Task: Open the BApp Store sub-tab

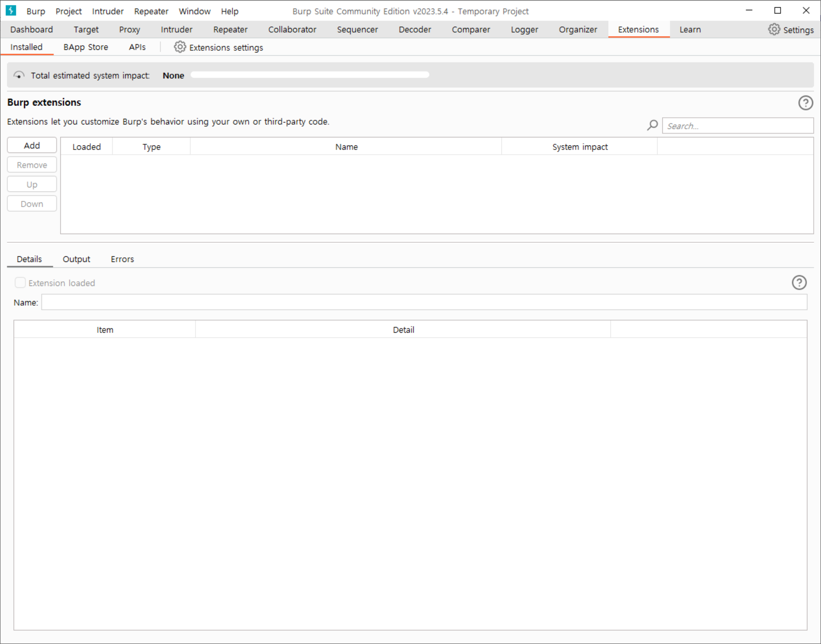Action: (86, 47)
